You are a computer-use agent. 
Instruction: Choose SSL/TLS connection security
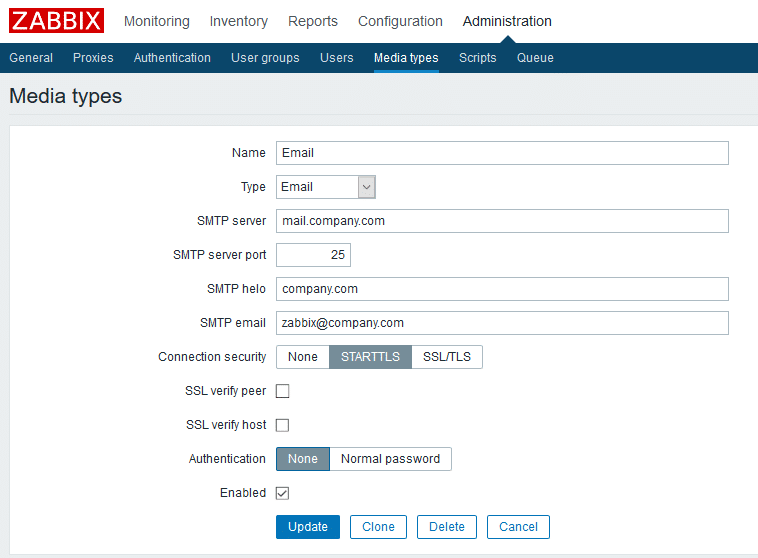pyautogui.click(x=447, y=357)
